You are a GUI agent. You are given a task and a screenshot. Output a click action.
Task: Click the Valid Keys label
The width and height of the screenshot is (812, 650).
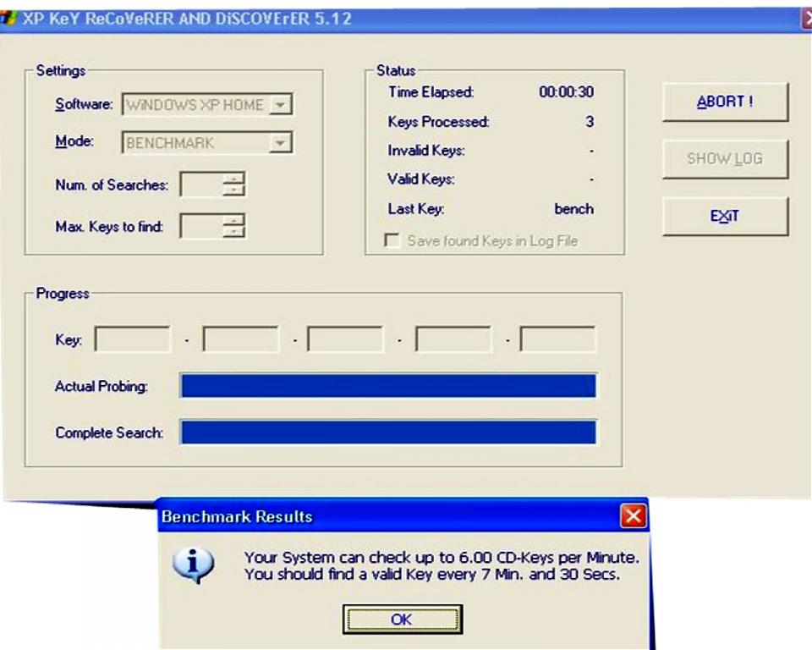(421, 179)
